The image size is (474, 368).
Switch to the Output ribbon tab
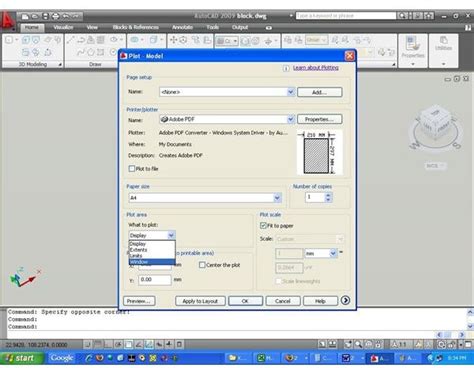click(x=240, y=27)
